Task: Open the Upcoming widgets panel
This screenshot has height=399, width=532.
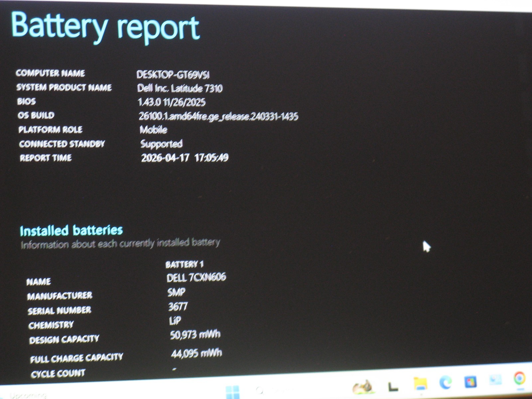Action: tap(27, 395)
